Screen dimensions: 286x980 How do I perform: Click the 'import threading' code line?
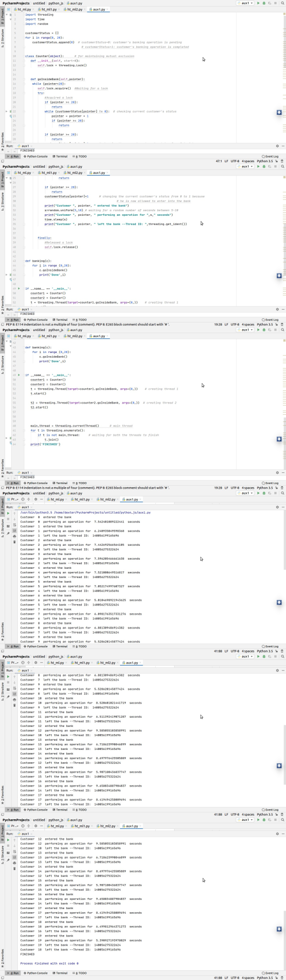[x=39, y=15]
